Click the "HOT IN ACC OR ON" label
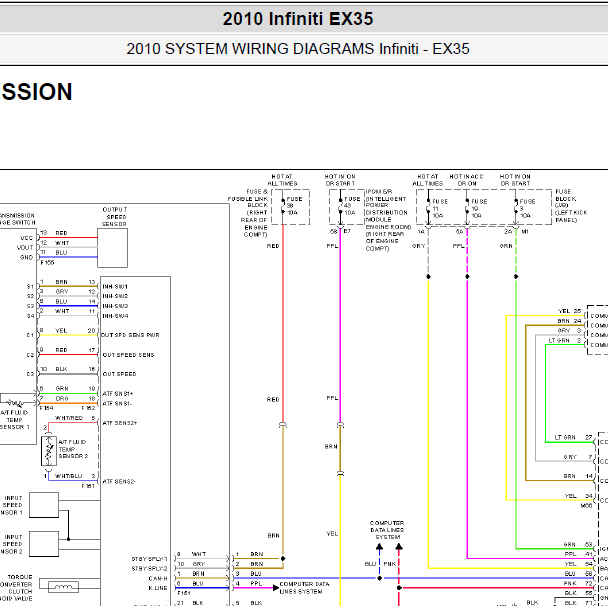Screen dimensions: 608x606 click(x=466, y=180)
